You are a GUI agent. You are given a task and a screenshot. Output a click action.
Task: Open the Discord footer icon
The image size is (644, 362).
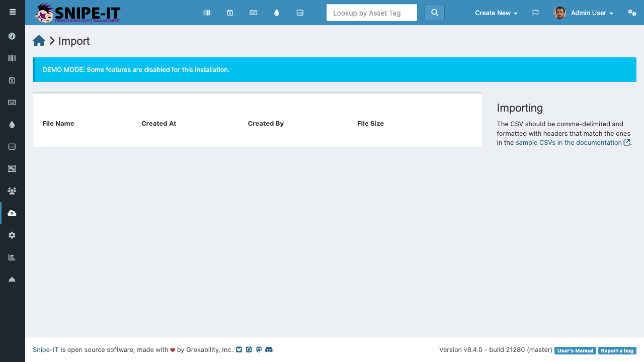[x=269, y=349]
